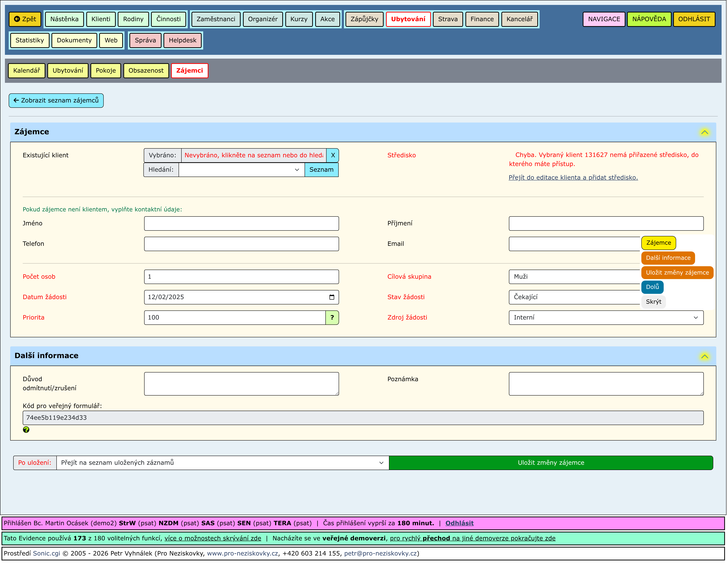Click the Odhlásit link in the status bar

460,524
